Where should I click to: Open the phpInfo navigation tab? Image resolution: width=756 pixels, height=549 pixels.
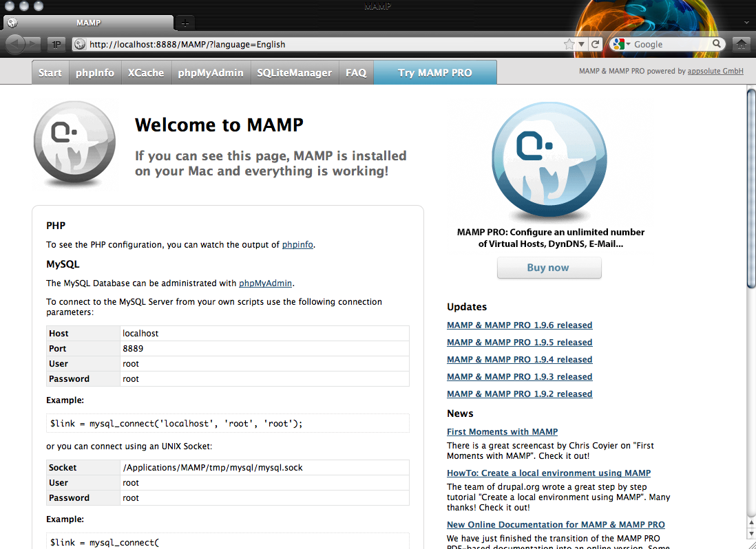tap(95, 73)
